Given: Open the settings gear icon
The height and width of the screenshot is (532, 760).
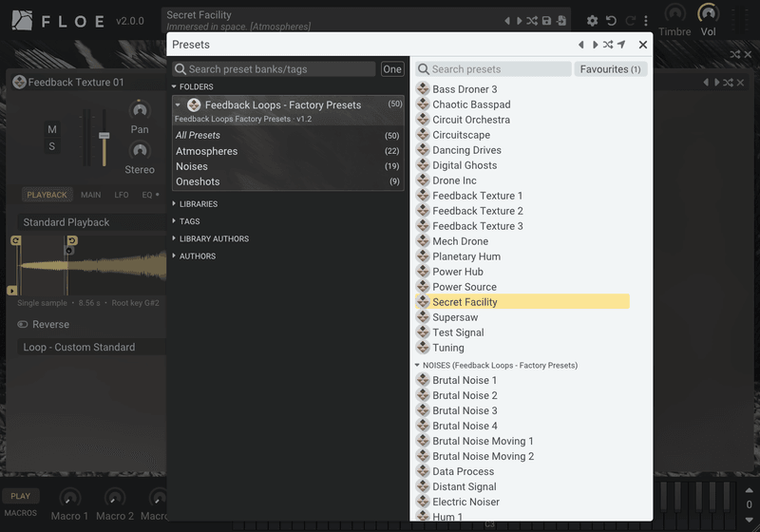Looking at the screenshot, I should tap(592, 21).
